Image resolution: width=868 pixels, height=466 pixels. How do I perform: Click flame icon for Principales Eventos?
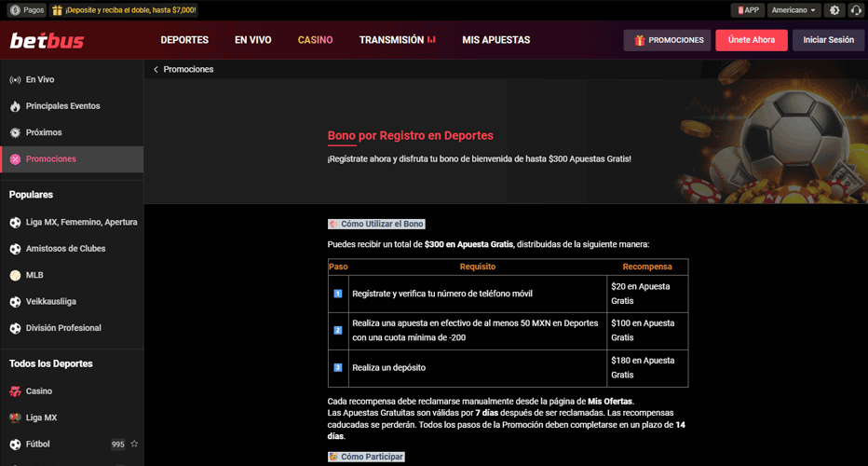pyautogui.click(x=15, y=106)
